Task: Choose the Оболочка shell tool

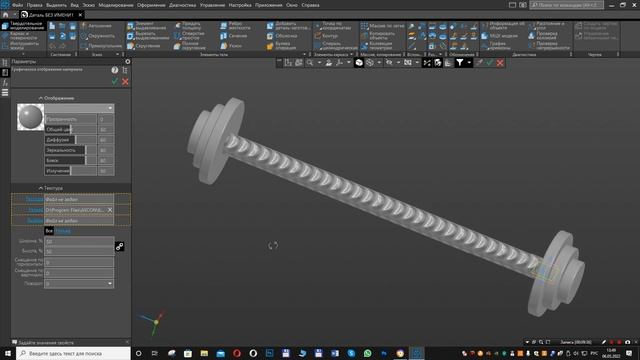Action: (x=282, y=36)
